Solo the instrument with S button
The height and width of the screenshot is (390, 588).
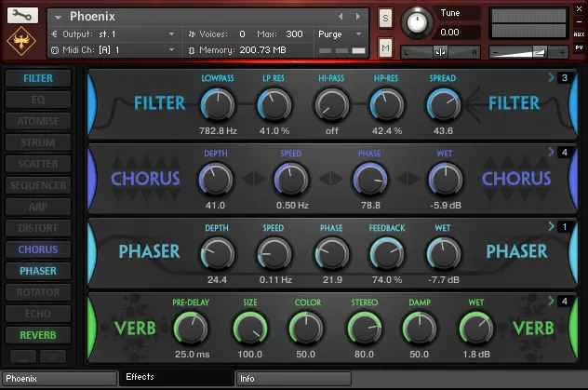pyautogui.click(x=385, y=19)
